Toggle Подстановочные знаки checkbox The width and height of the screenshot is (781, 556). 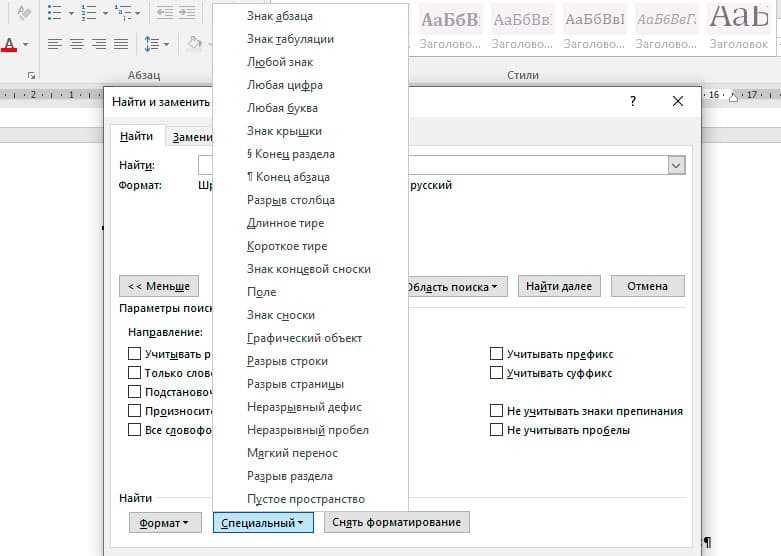click(134, 392)
